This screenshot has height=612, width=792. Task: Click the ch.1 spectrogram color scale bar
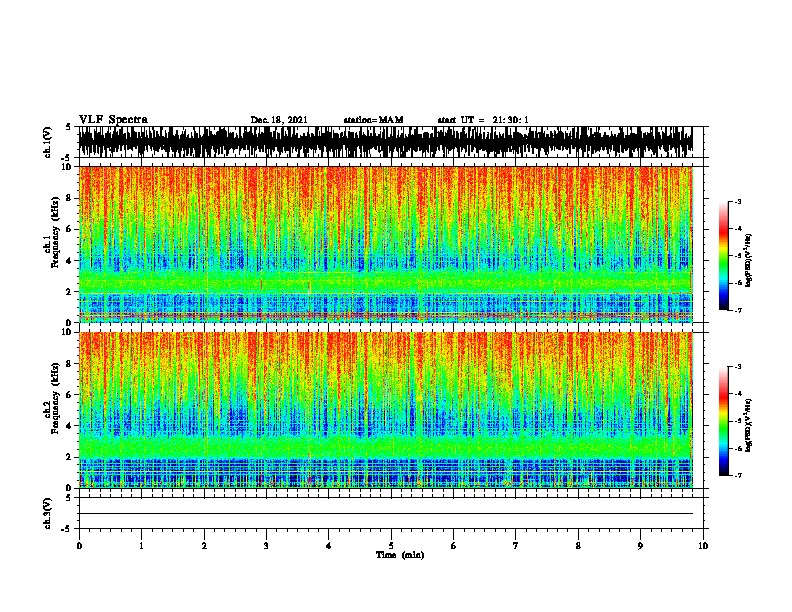(724, 256)
